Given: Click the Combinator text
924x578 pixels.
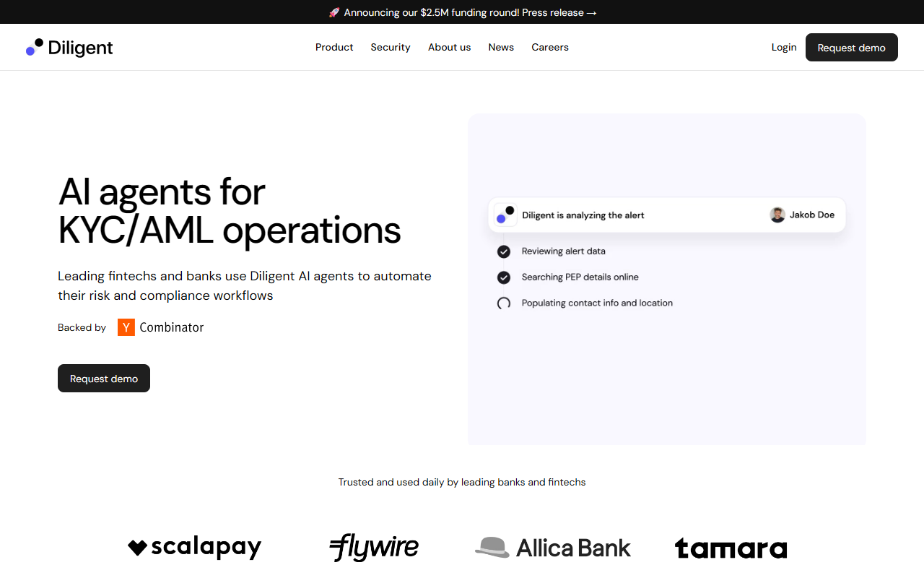Looking at the screenshot, I should [172, 327].
